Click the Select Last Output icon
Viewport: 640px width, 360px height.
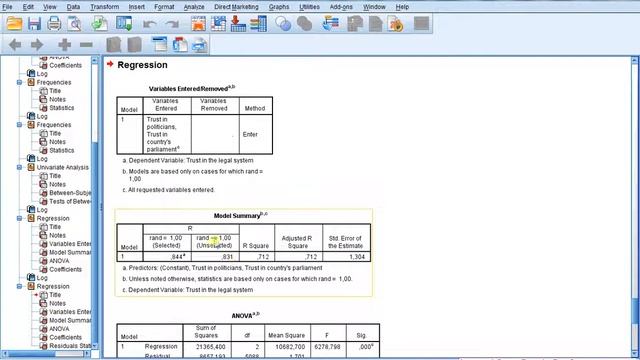click(331, 24)
